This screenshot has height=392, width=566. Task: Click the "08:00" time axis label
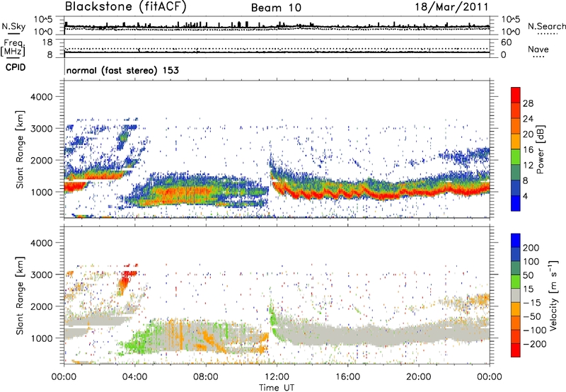tap(206, 377)
